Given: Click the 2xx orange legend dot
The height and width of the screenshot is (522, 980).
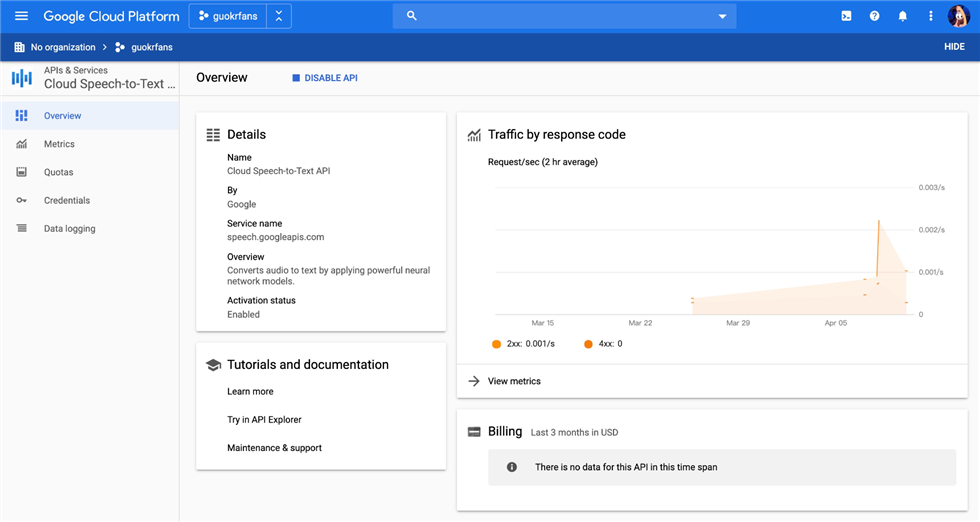Looking at the screenshot, I should pos(496,344).
